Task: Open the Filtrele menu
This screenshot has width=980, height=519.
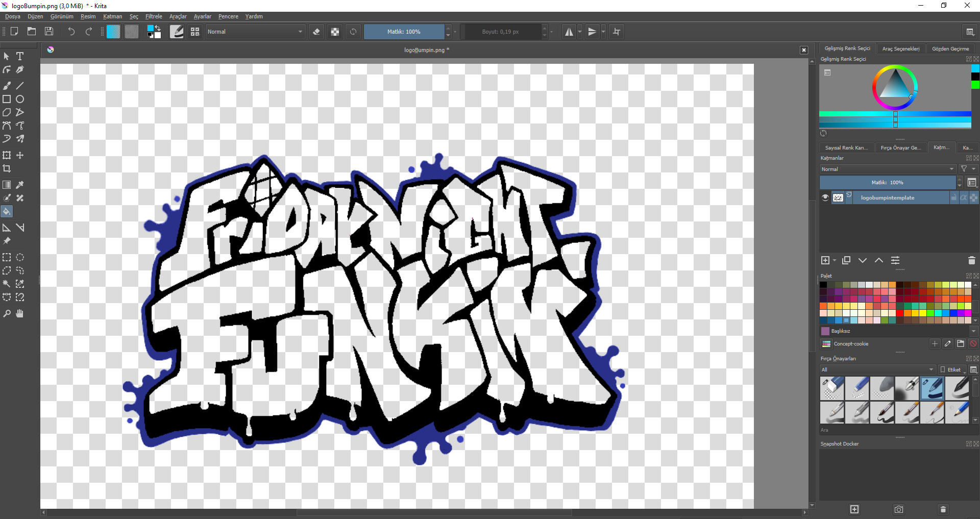Action: [154, 16]
